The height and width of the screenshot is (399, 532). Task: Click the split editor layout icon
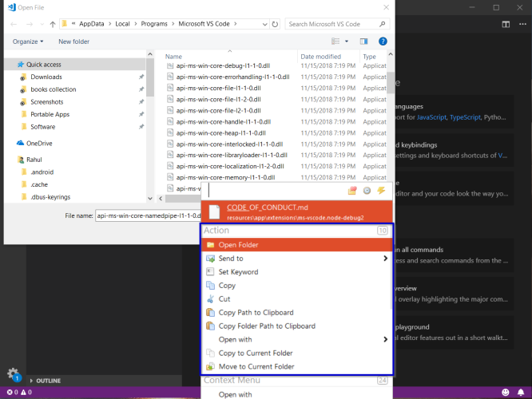506,24
